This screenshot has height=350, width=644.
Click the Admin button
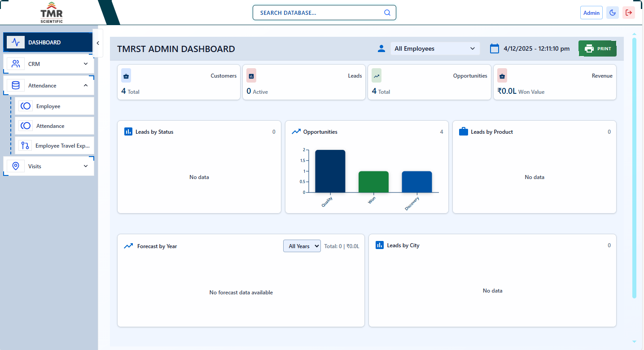(x=591, y=13)
